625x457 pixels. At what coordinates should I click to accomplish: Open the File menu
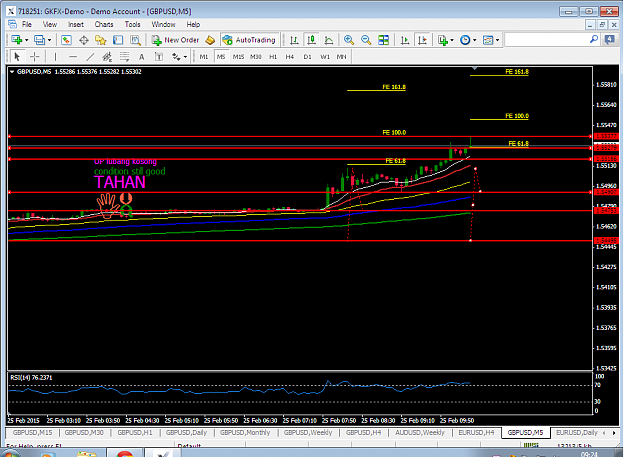[x=27, y=24]
